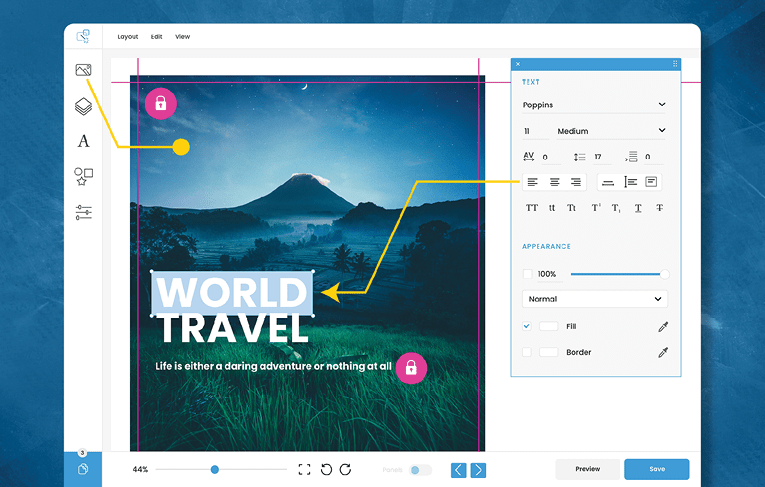The image size is (765, 487).
Task: Select the Text tool in sidebar
Action: click(x=84, y=142)
